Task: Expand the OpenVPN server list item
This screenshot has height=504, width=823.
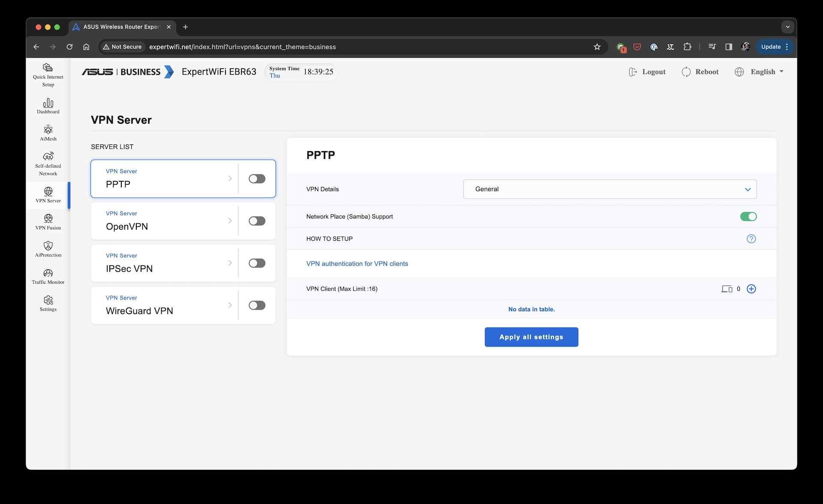Action: 230,220
